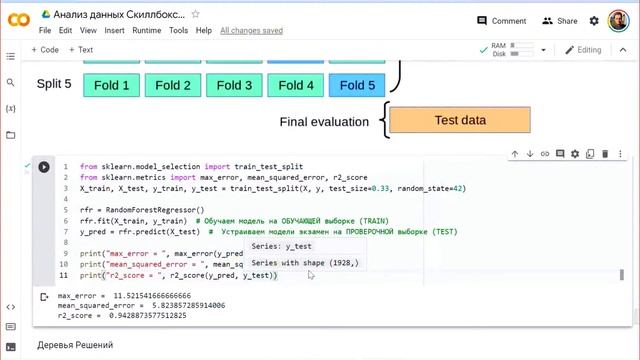Move the cell down

pyautogui.click(x=530, y=154)
